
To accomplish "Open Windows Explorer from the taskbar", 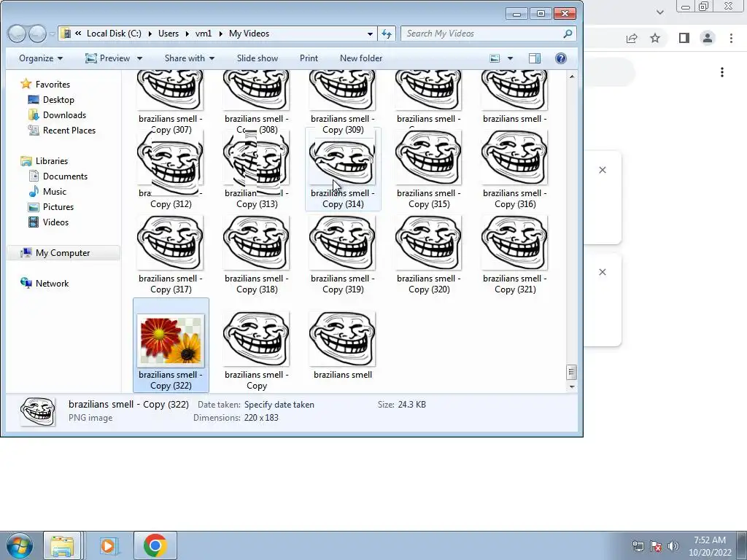I will coord(63,545).
